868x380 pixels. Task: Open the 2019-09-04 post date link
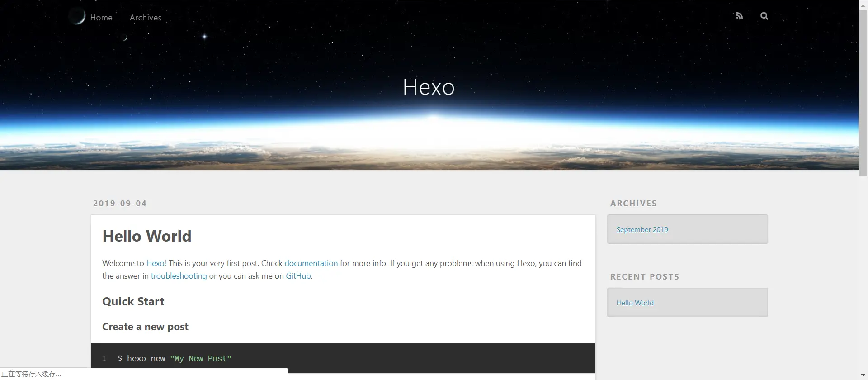click(x=120, y=204)
